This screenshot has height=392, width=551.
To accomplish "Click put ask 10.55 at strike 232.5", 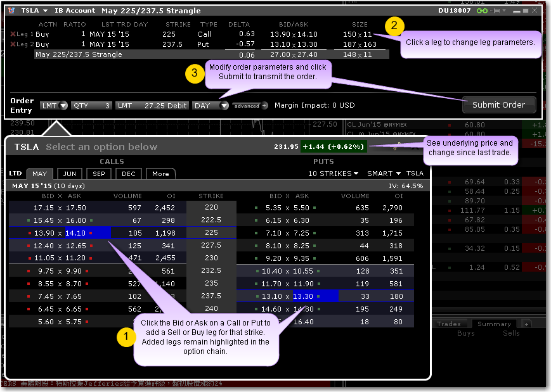I will [303, 271].
